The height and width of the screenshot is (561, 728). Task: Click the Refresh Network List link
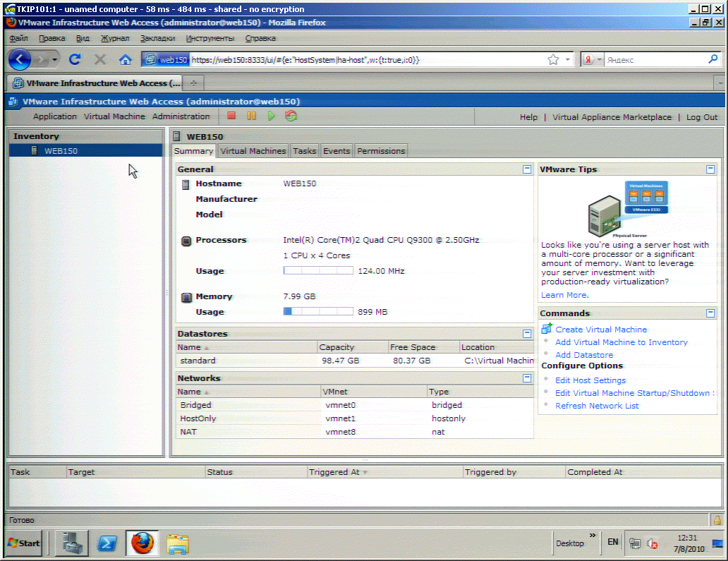tap(597, 406)
